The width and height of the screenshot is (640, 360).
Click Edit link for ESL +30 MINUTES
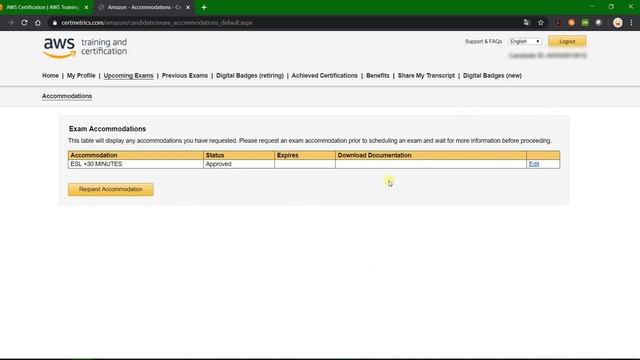[534, 164]
